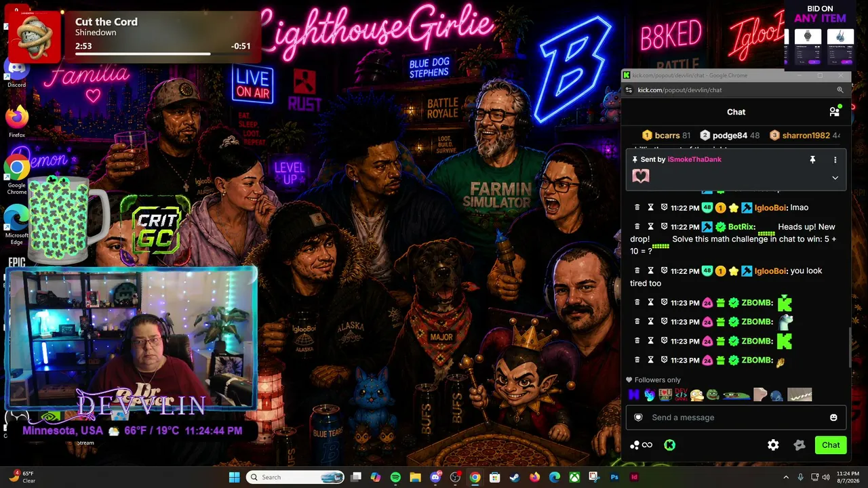Expand the pinned message chevron
The image size is (868, 488).
coord(835,178)
